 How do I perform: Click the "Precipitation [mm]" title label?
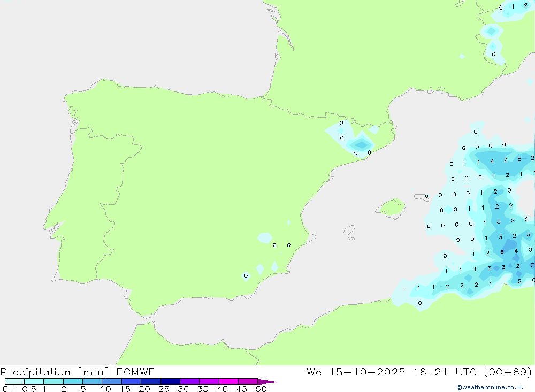point(55,372)
